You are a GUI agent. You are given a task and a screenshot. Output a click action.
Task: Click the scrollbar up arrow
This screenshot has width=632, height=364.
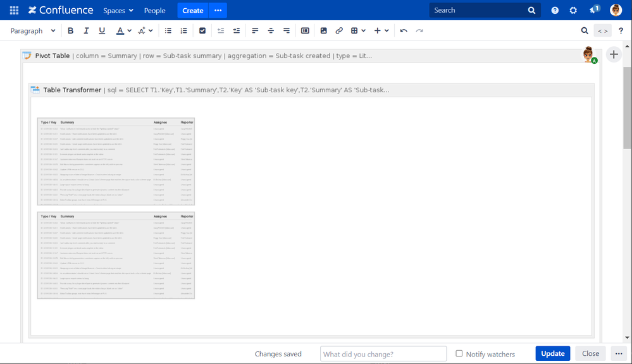627,46
